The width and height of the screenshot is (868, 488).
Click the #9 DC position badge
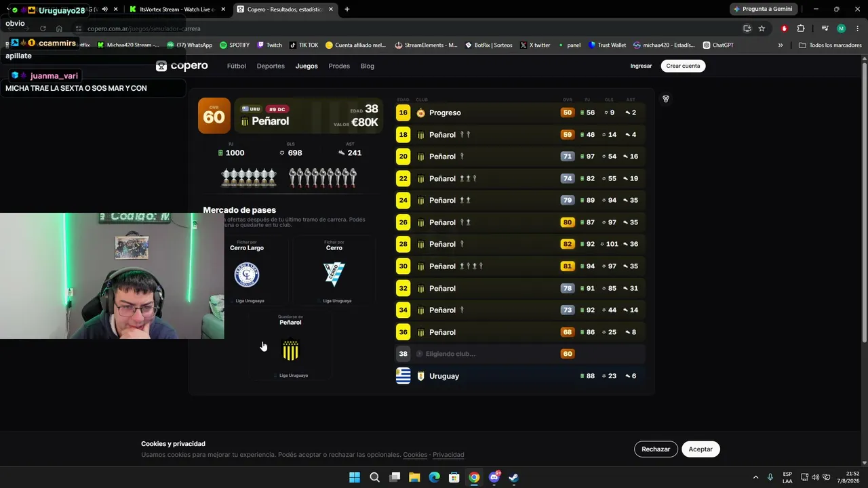(x=276, y=109)
